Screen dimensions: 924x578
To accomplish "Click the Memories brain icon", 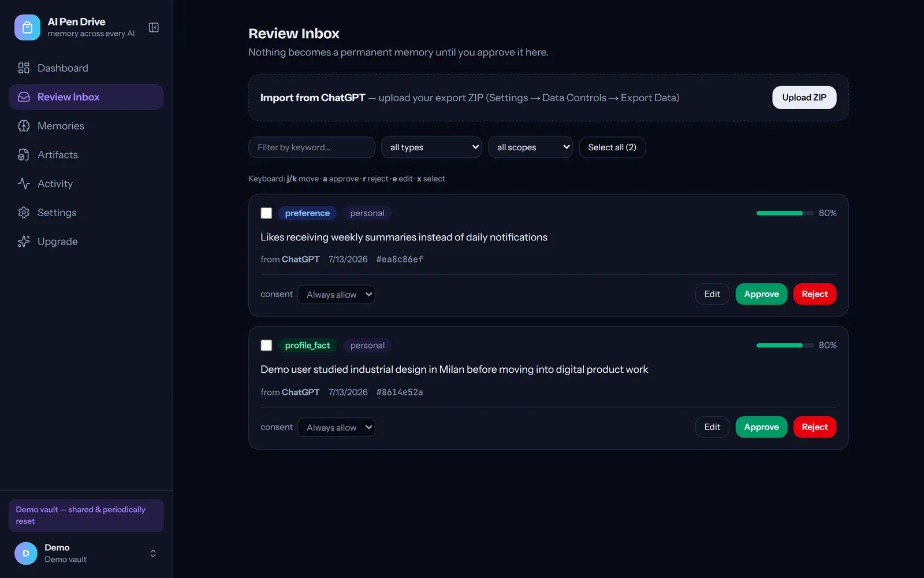I will [x=24, y=126].
